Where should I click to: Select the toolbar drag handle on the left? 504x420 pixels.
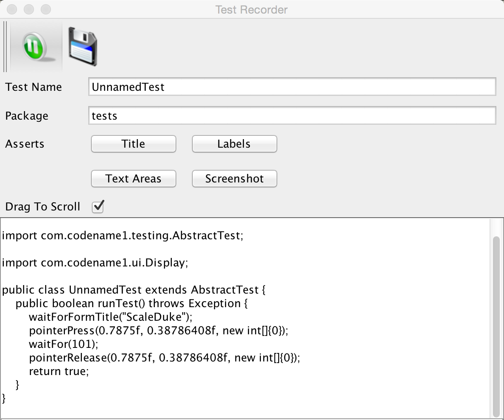point(4,47)
